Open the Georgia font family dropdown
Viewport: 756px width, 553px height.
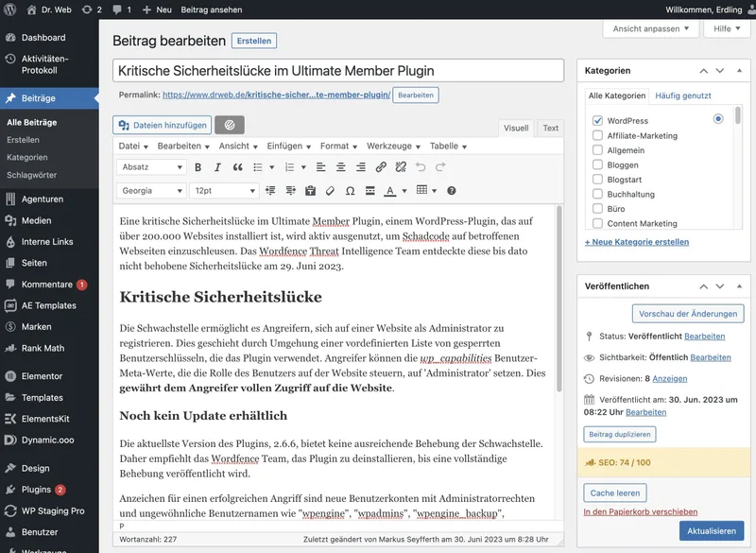coord(151,191)
